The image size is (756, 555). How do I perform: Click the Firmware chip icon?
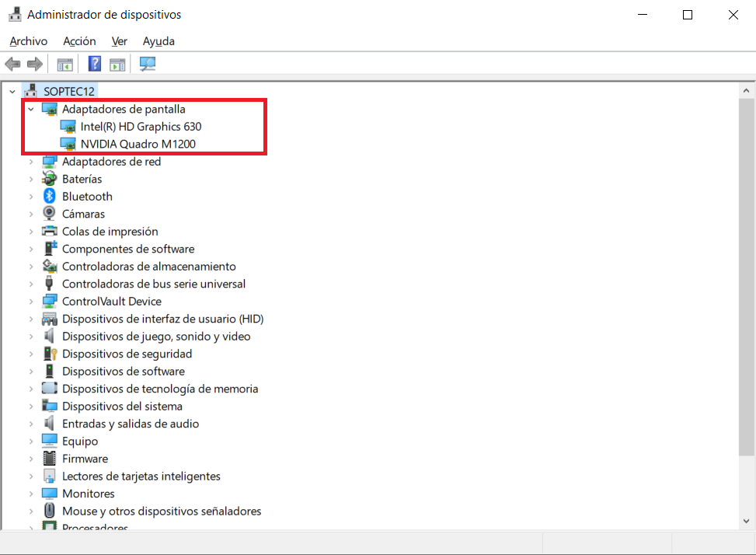[x=49, y=458]
